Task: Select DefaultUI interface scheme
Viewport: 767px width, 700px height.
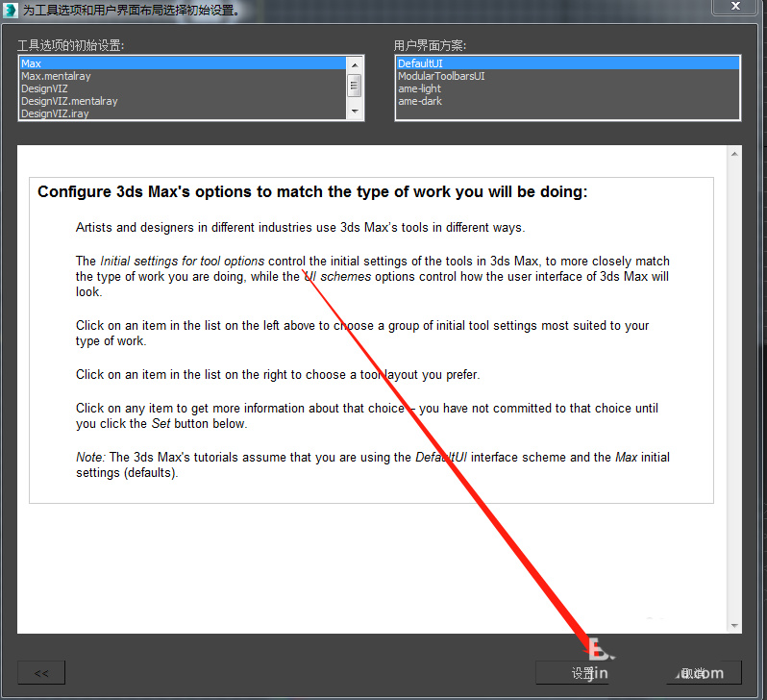Action: tap(567, 63)
